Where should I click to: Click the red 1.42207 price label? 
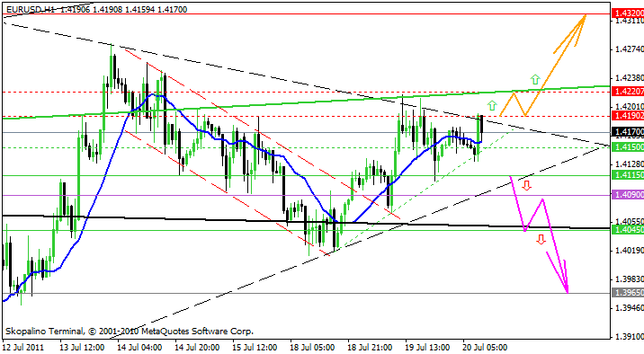click(x=628, y=92)
